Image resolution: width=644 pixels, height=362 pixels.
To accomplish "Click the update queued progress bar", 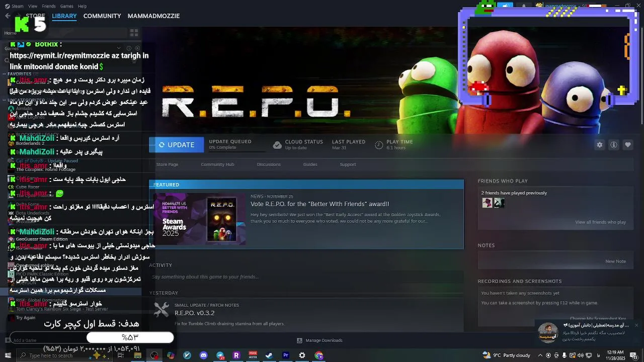I will (238, 151).
